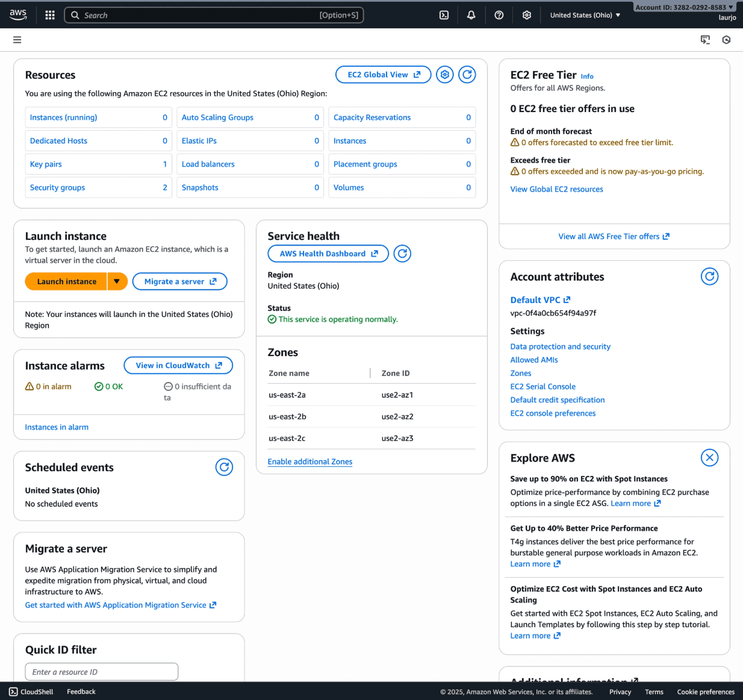Click Info link next to EC2 Free Tier

tap(587, 77)
